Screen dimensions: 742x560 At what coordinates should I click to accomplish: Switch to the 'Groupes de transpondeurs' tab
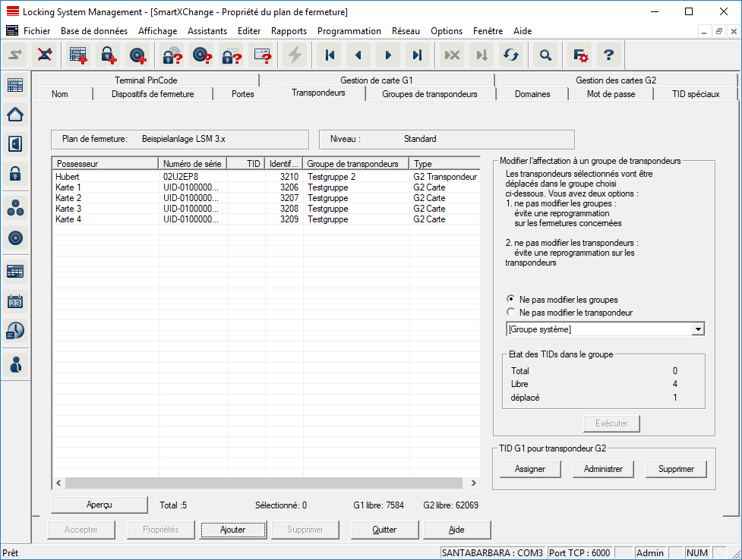(x=430, y=94)
